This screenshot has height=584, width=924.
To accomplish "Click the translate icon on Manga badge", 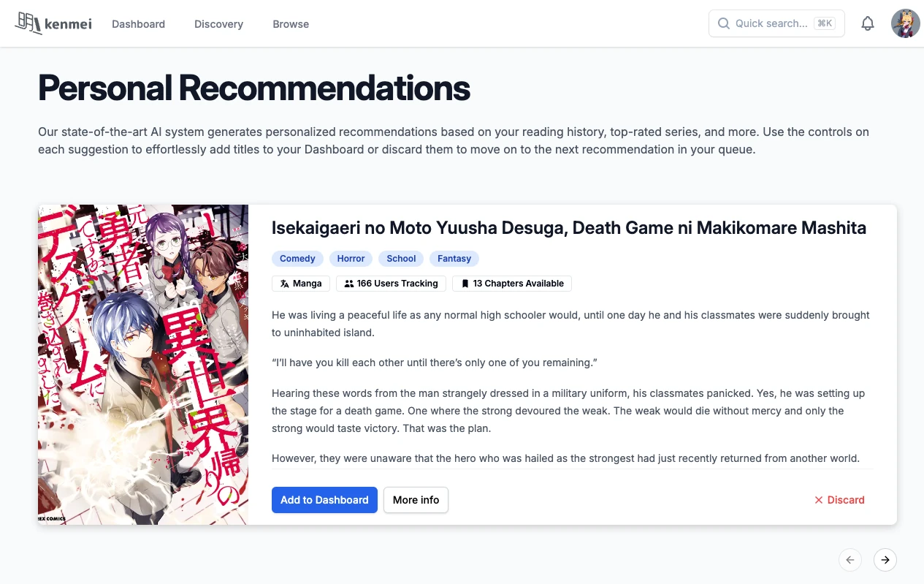I will click(x=285, y=284).
